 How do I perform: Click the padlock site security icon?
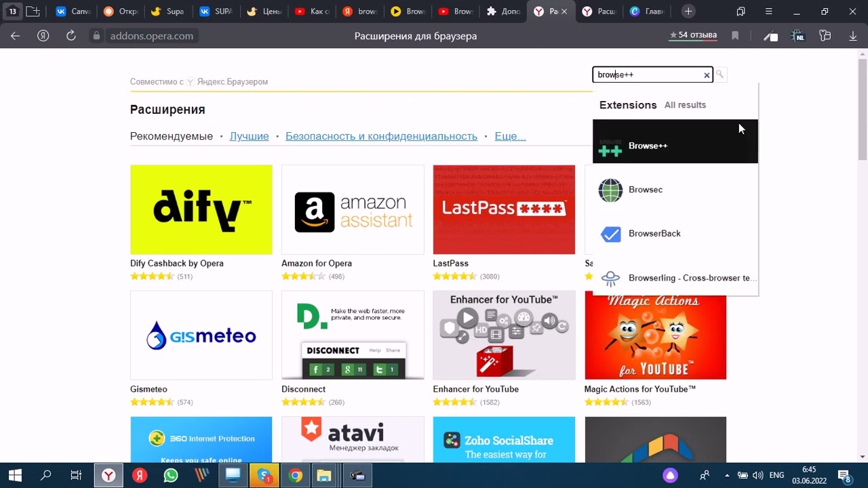pyautogui.click(x=97, y=36)
